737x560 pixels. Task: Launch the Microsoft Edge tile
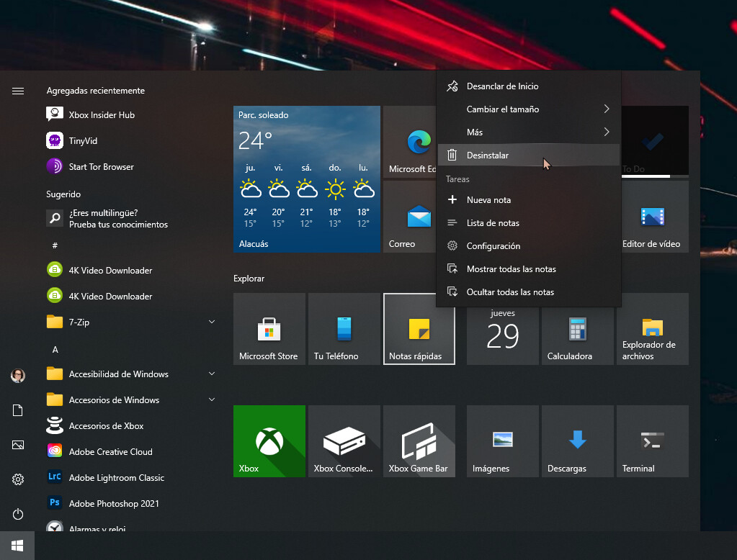(x=410, y=142)
